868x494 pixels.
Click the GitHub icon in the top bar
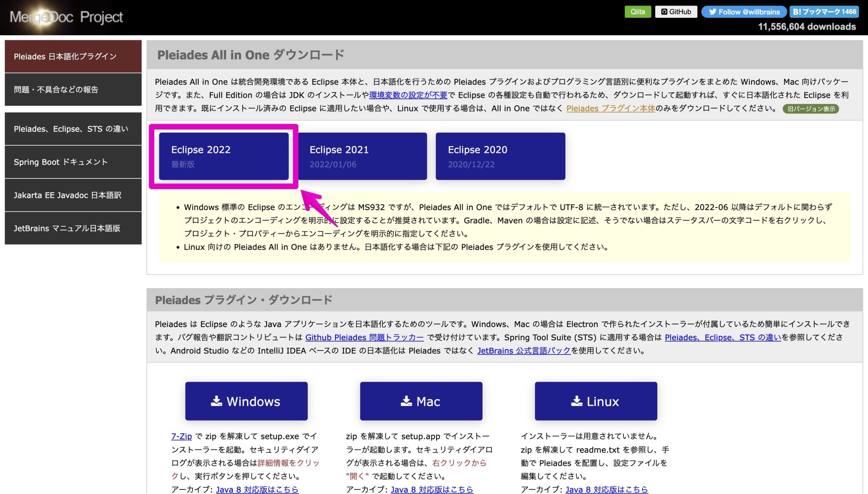tap(664, 11)
